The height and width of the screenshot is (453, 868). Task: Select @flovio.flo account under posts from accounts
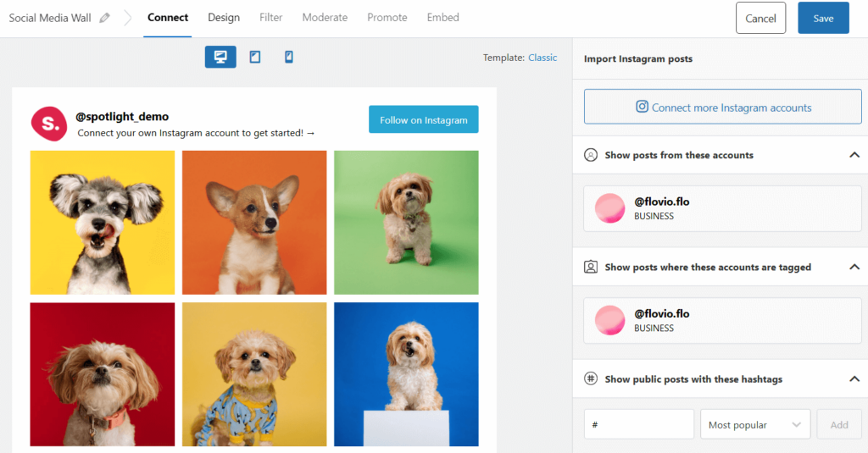[x=722, y=208]
